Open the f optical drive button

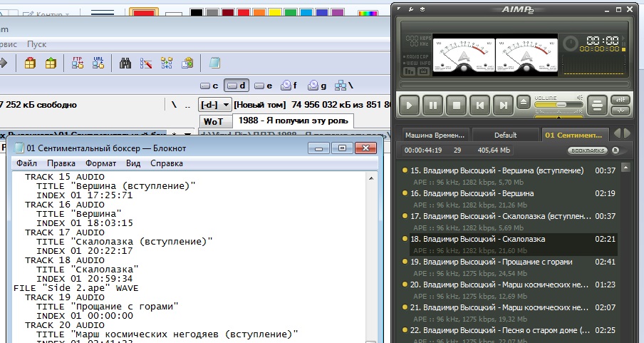pyautogui.click(x=289, y=86)
